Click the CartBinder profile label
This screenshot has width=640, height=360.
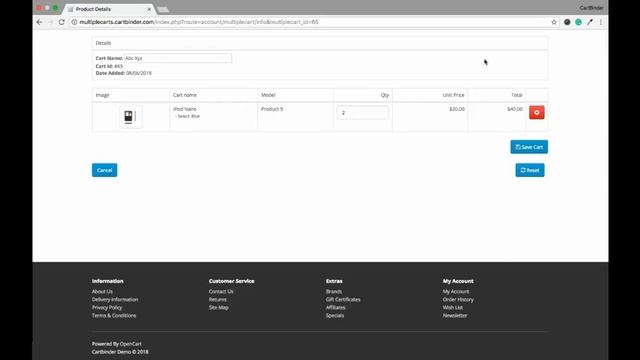coord(591,8)
